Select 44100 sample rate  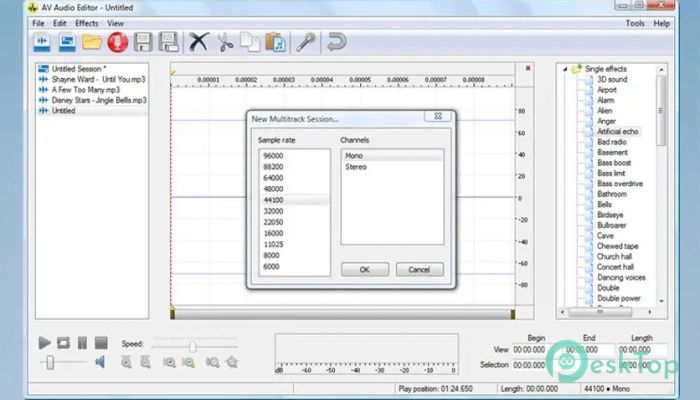[x=295, y=200]
